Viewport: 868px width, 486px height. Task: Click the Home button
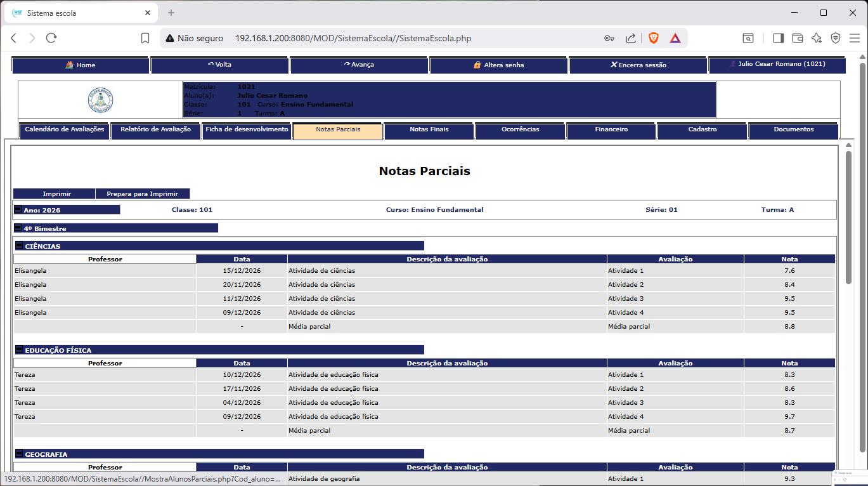(x=81, y=65)
